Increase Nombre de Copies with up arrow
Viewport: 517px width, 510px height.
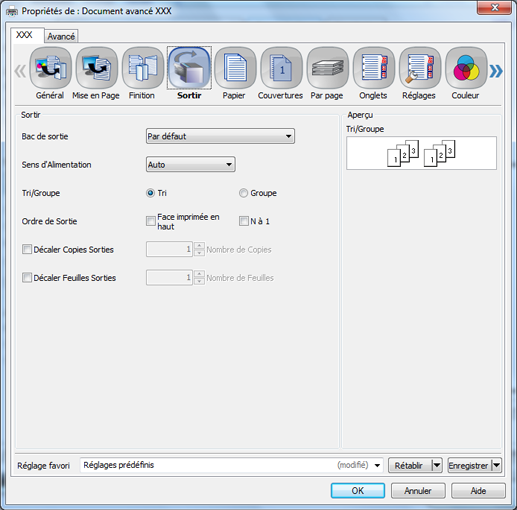point(199,246)
